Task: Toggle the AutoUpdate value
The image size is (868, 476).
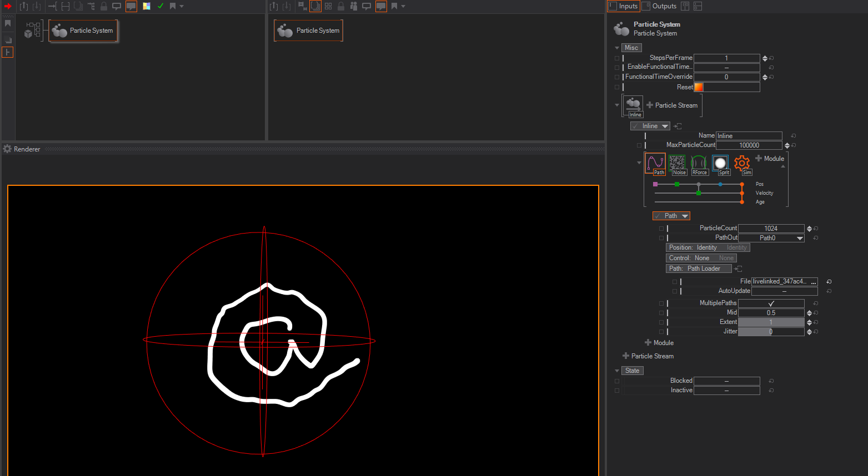Action: [x=784, y=291]
